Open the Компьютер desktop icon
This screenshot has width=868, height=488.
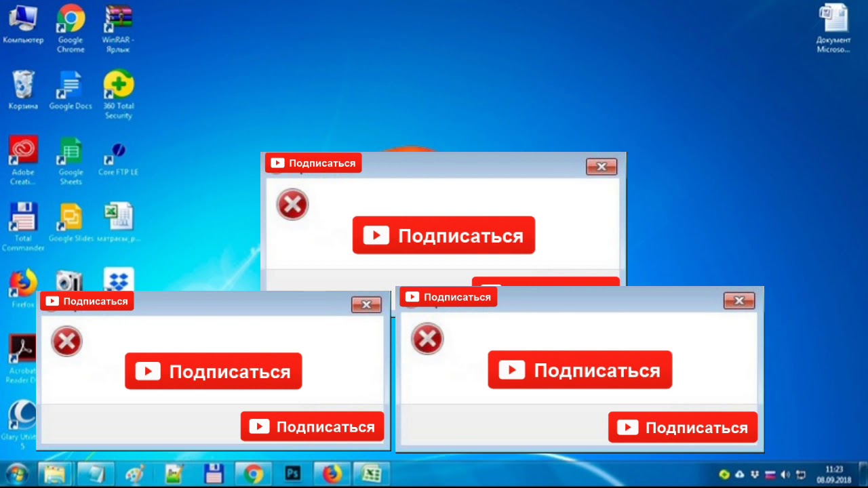[23, 24]
